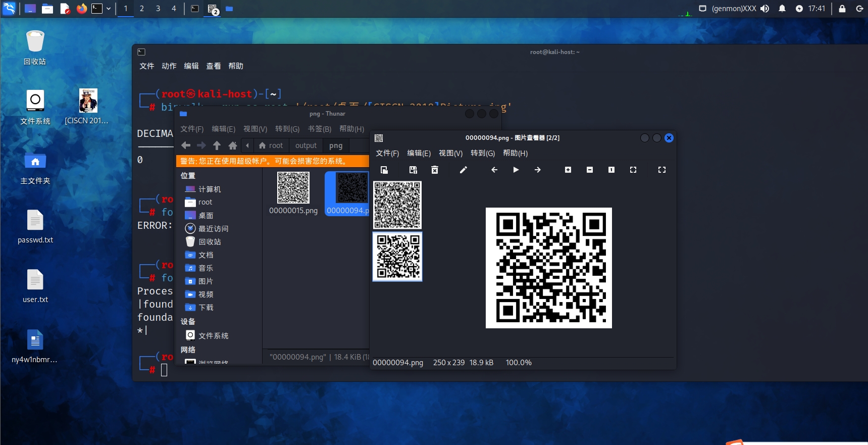Image resolution: width=868 pixels, height=445 pixels.
Task: Click the pencil Edit icon in image viewer
Action: (x=464, y=170)
